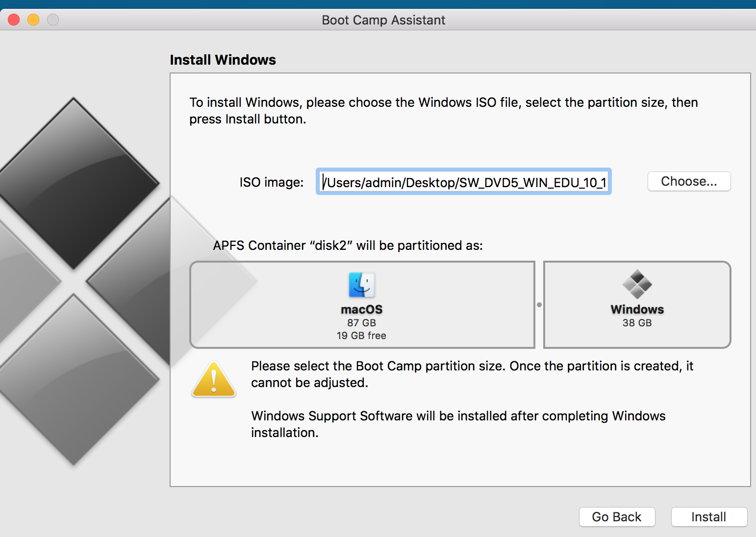Click the macOS Finder partition icon
Viewport: 756px width, 537px height.
(x=362, y=285)
